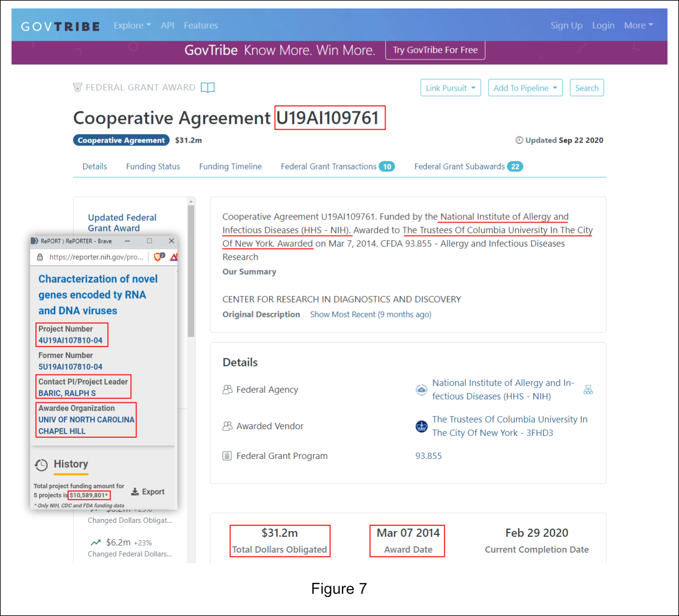Image resolution: width=679 pixels, height=616 pixels.
Task: Click the lock icon in popup address bar
Action: pos(40,257)
